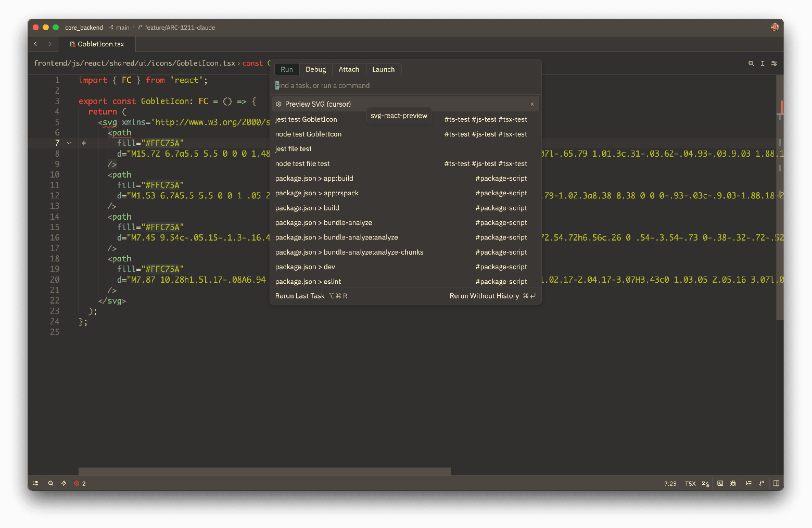
Task: Run jest test GobletIcon task
Action: point(405,119)
